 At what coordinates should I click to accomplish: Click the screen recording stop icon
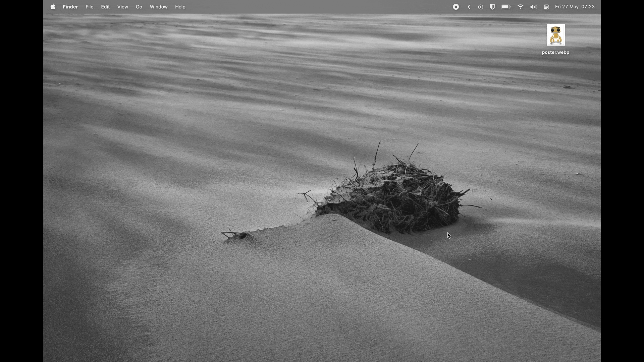tap(456, 7)
